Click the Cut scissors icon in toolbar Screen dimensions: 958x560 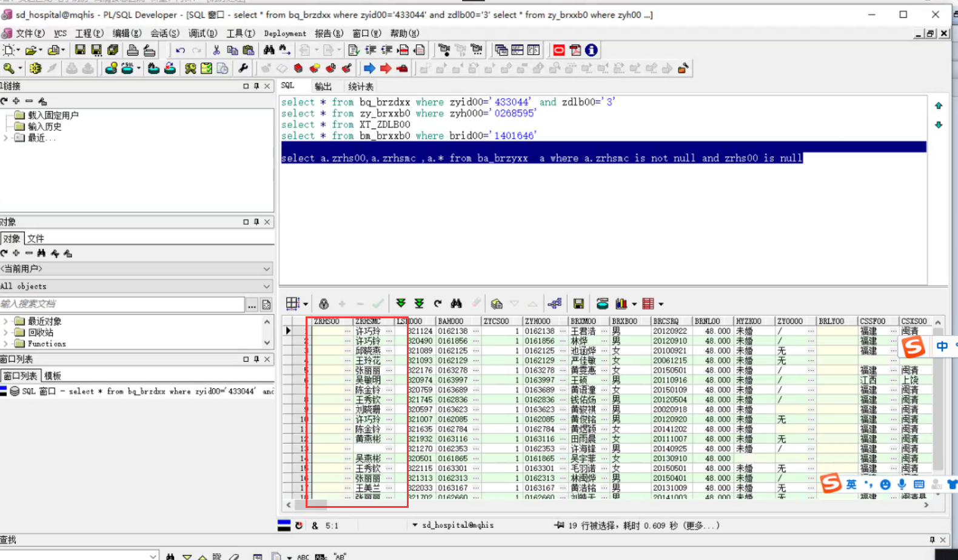point(216,50)
